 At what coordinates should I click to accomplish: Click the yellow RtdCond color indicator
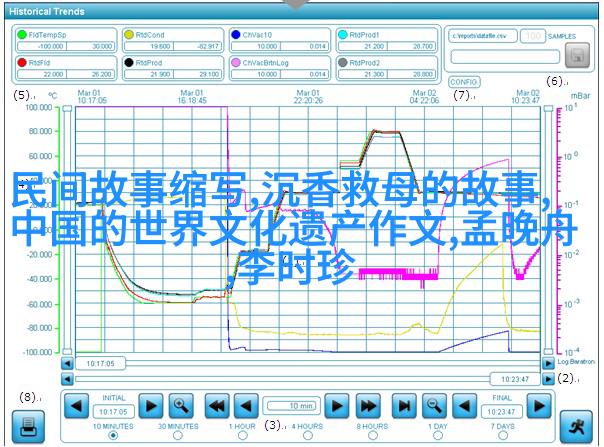click(x=129, y=35)
